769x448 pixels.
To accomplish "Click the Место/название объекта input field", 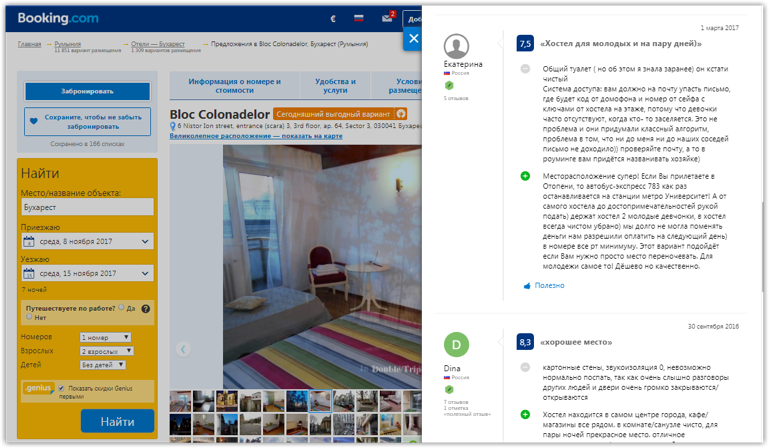I will click(x=87, y=207).
